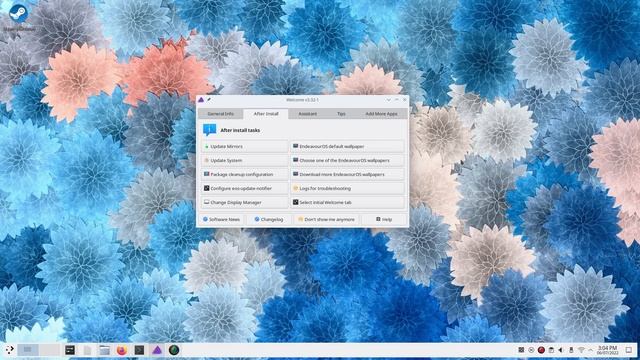Switch to the first virtual desktop
Screen dimensions: 640x360
pos(28,350)
